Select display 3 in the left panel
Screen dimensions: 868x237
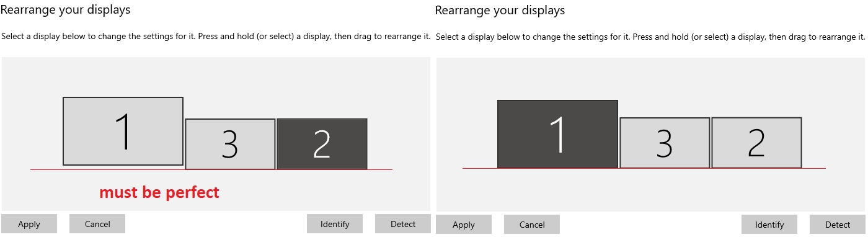230,144
